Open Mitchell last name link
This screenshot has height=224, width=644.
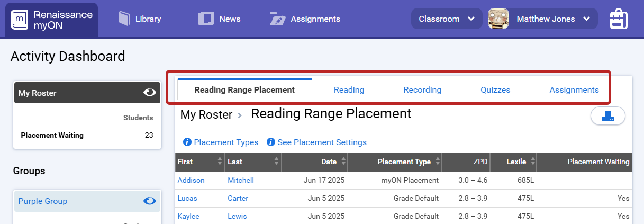[241, 180]
